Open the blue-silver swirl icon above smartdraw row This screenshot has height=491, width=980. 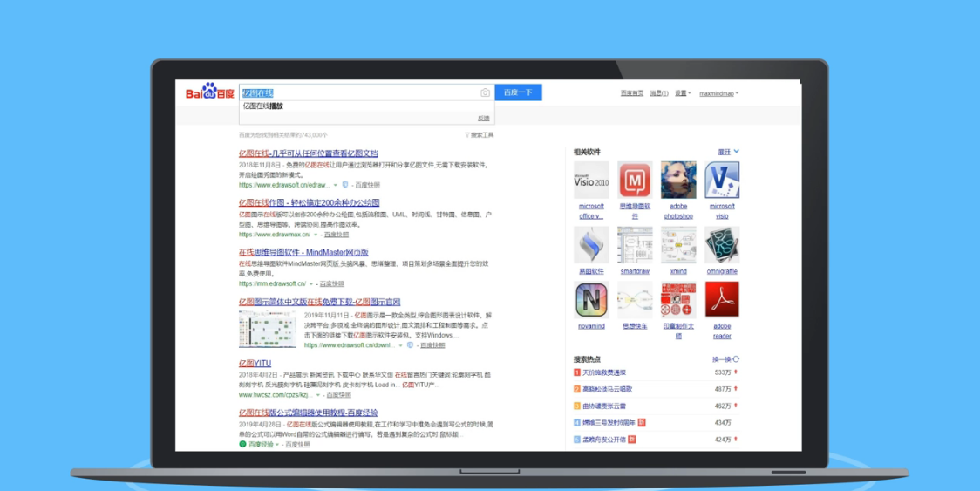[591, 244]
